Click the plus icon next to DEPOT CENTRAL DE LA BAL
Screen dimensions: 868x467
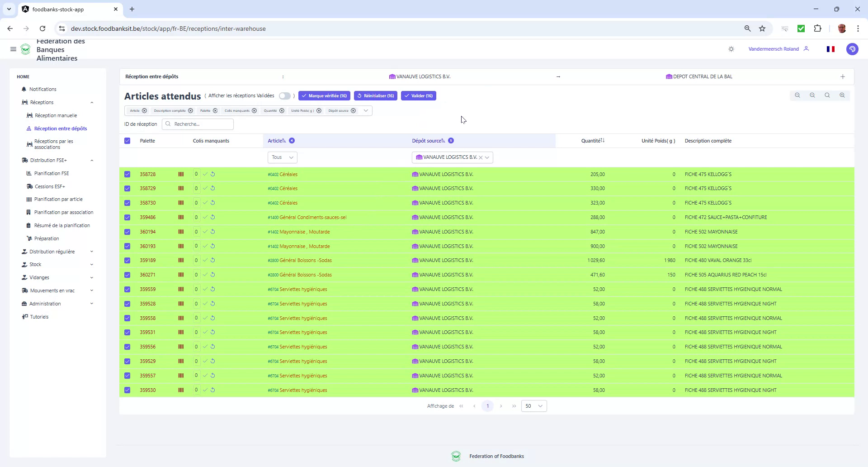pos(843,76)
